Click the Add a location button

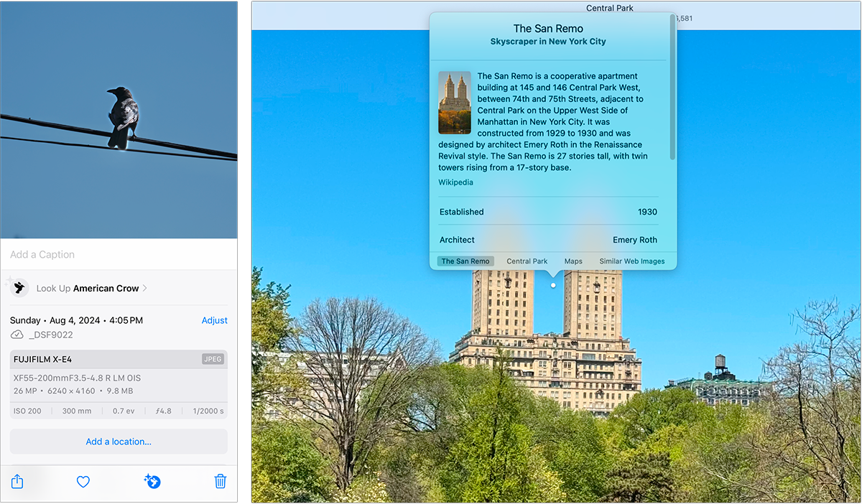[119, 441]
